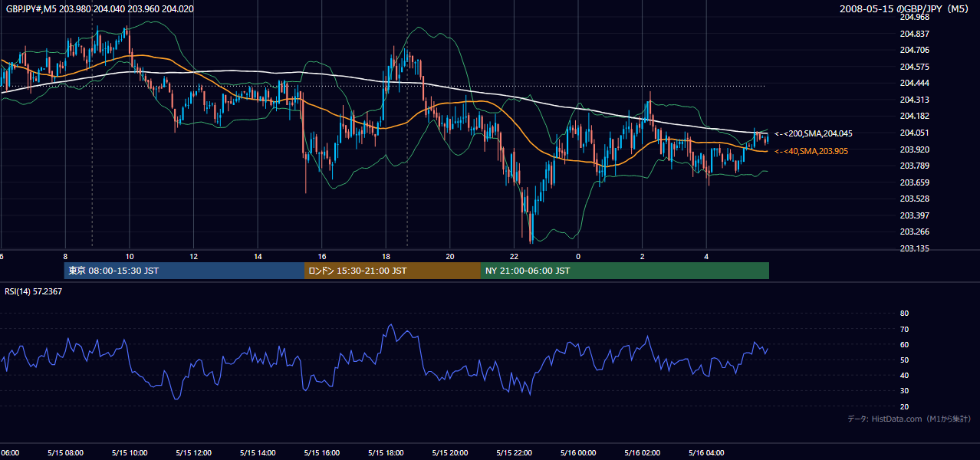Click RSI scale level 70
Image resolution: width=980 pixels, height=460 pixels.
pyautogui.click(x=904, y=329)
